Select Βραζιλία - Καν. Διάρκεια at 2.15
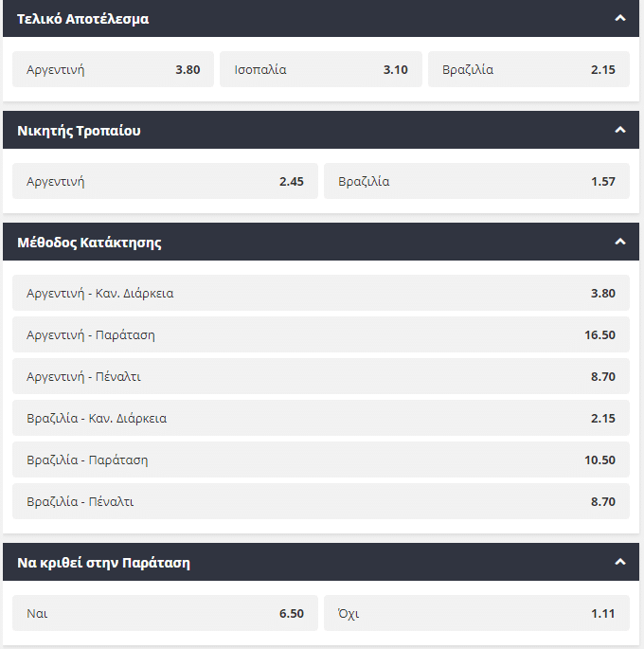Viewport: 644px width, 649px height. click(321, 418)
